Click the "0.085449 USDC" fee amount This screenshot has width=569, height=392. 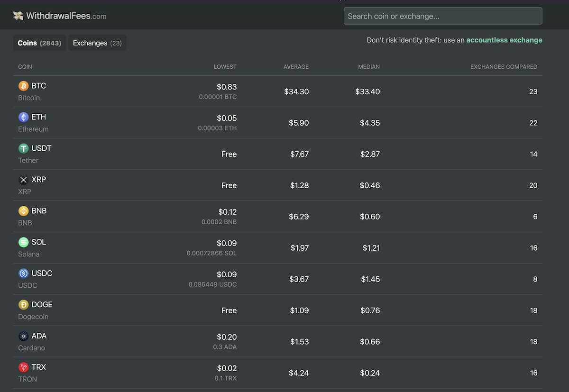[x=212, y=284]
